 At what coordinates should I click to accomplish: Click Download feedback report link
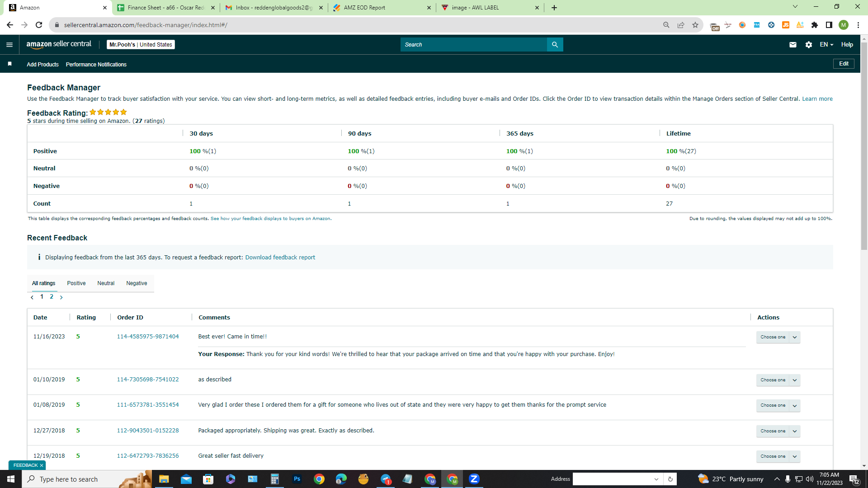pyautogui.click(x=280, y=258)
